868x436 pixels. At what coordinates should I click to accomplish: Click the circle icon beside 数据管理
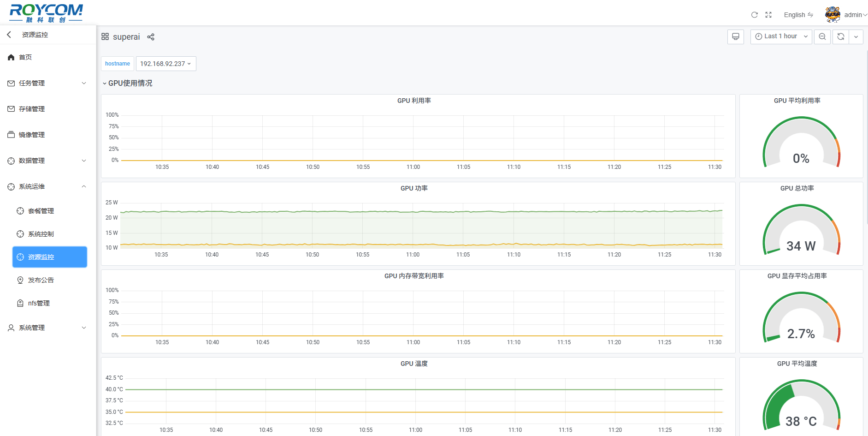click(11, 161)
